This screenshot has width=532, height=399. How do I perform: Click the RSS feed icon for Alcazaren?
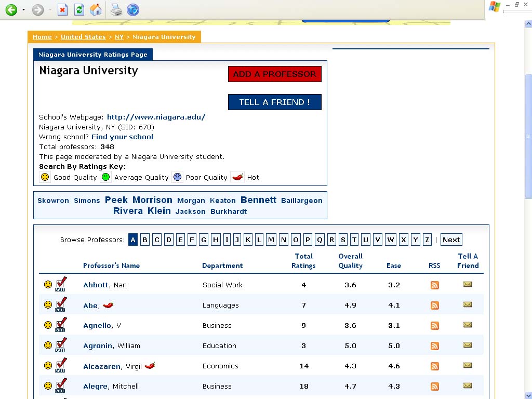click(435, 366)
